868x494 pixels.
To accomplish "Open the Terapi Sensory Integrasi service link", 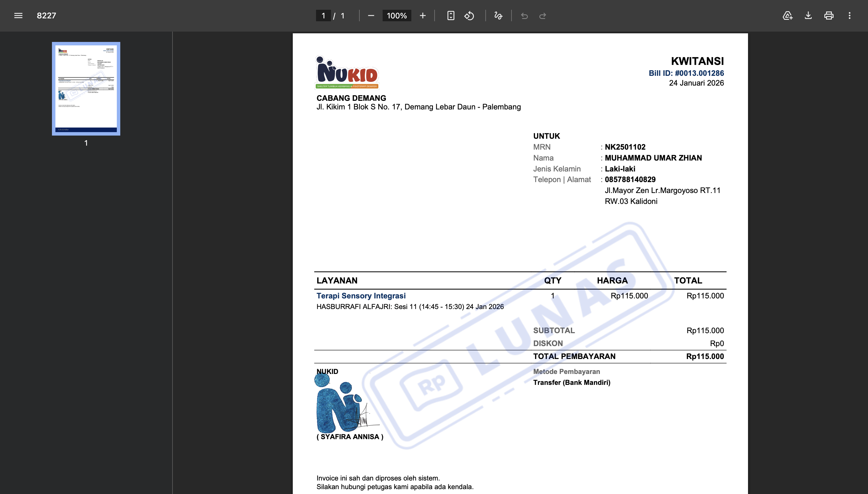I will [361, 296].
